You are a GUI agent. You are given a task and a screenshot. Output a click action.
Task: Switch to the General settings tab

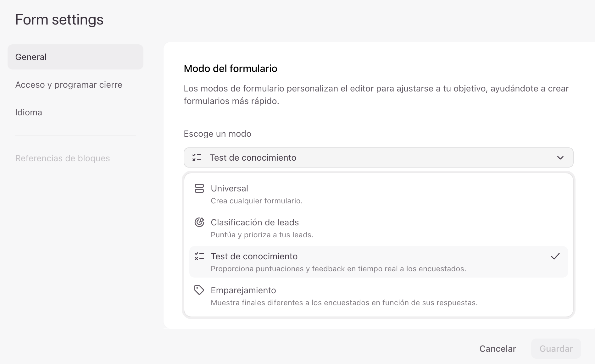pyautogui.click(x=75, y=57)
